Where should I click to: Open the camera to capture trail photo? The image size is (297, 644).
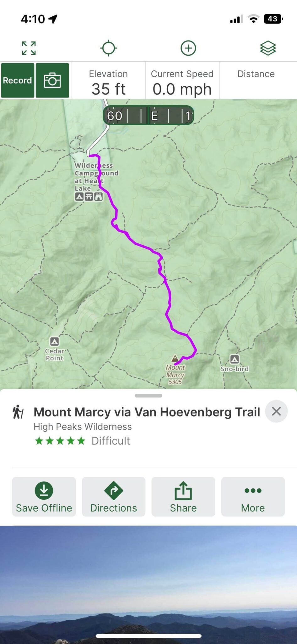click(x=52, y=80)
